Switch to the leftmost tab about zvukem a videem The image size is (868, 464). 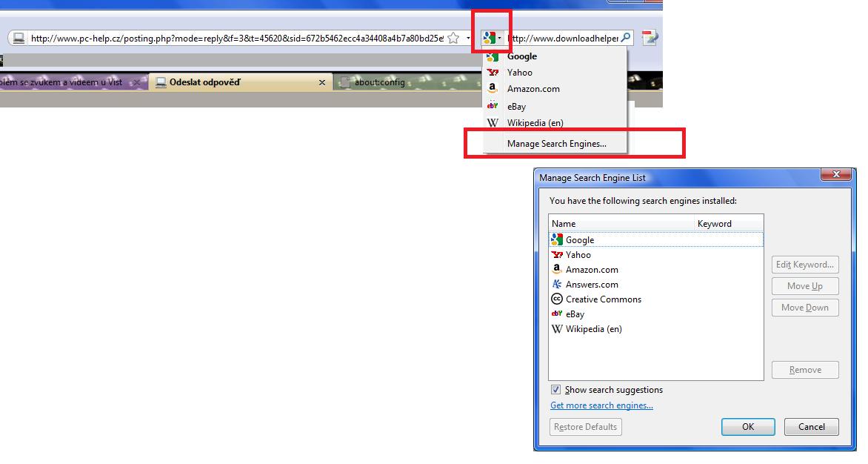(x=73, y=82)
